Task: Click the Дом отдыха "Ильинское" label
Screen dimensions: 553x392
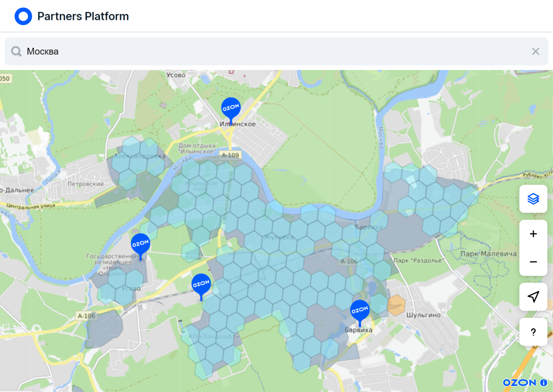Action: 197,148
